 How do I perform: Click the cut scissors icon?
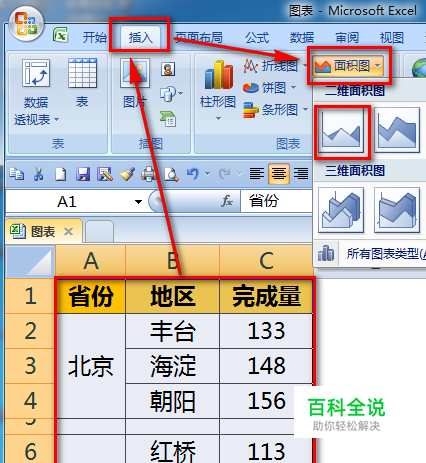coord(38,174)
